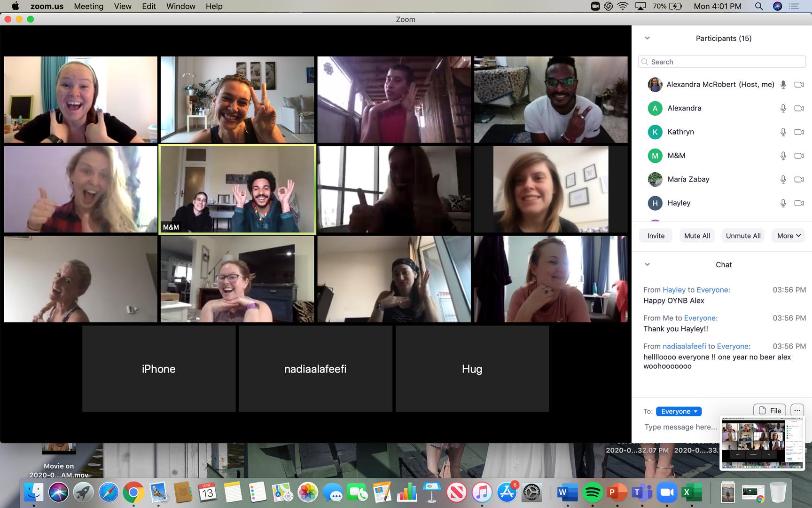Screen dimensions: 812x508
Task: Launch Spotify from the Dock
Action: (593, 492)
